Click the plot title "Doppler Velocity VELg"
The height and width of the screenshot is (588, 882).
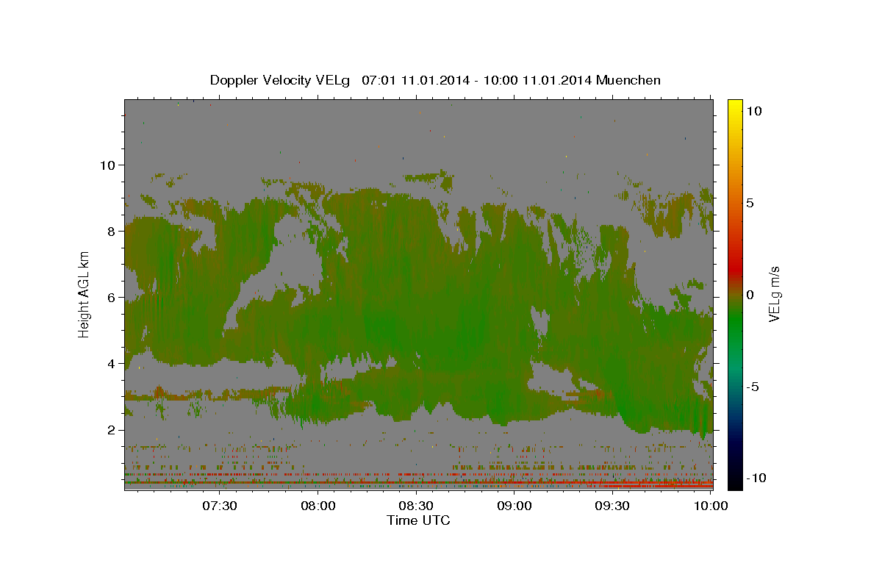pos(280,80)
